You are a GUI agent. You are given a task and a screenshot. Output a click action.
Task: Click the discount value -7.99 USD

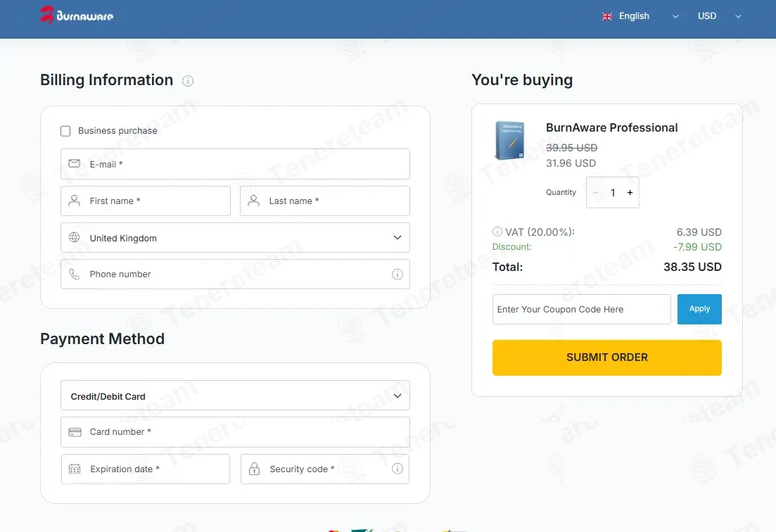point(697,247)
